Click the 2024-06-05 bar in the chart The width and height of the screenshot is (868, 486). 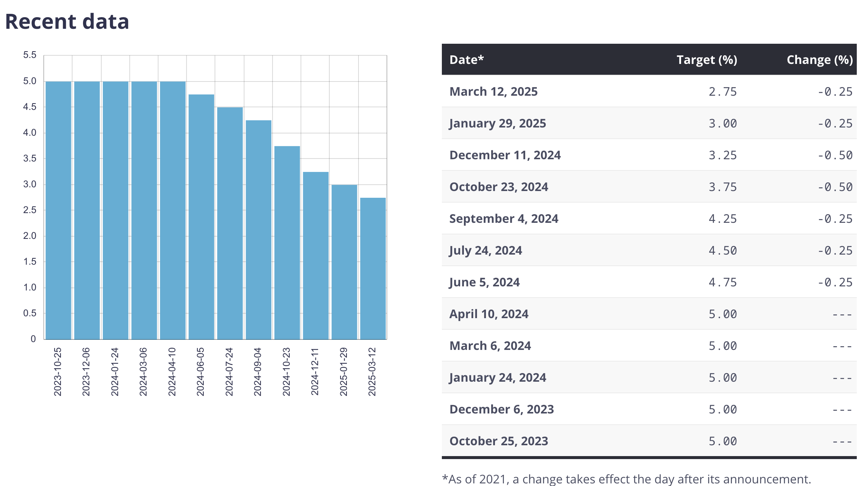coord(201,217)
